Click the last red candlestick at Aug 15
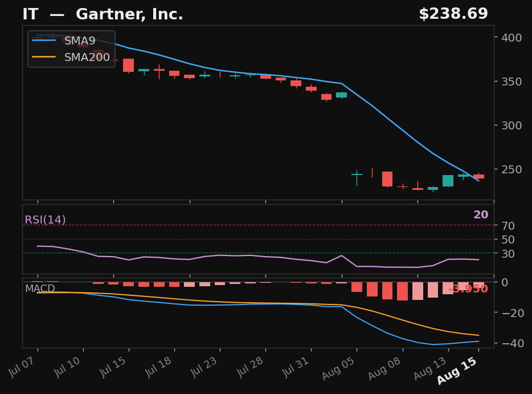 478,176
